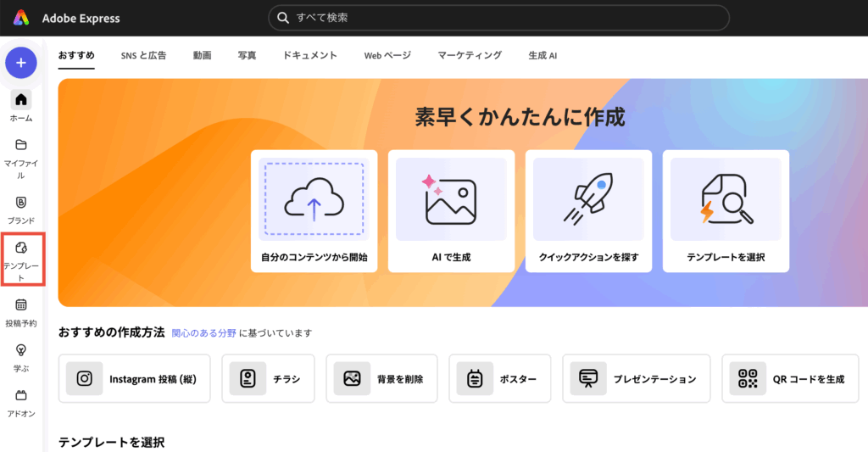Open マイファイル folder icon in sidebar
Viewport: 868px width, 452px height.
pos(21,145)
